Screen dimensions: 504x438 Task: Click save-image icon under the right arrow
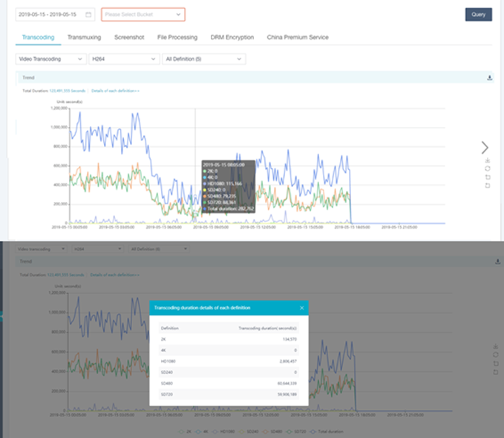click(x=487, y=160)
